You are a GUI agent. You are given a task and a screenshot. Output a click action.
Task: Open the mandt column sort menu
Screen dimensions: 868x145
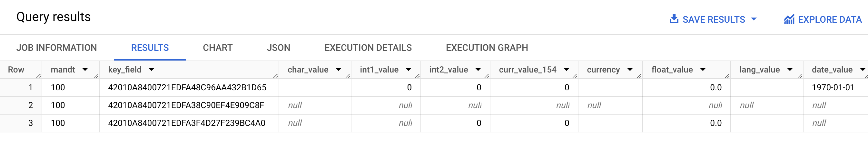point(85,70)
